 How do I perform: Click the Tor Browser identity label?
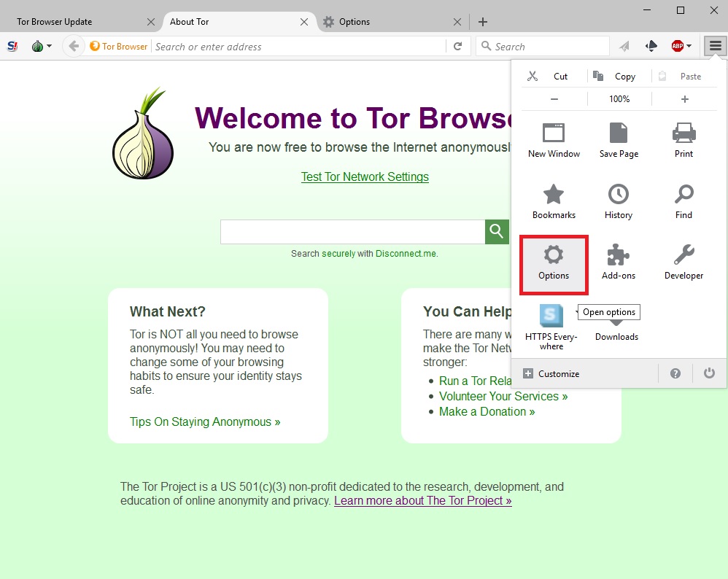point(119,47)
